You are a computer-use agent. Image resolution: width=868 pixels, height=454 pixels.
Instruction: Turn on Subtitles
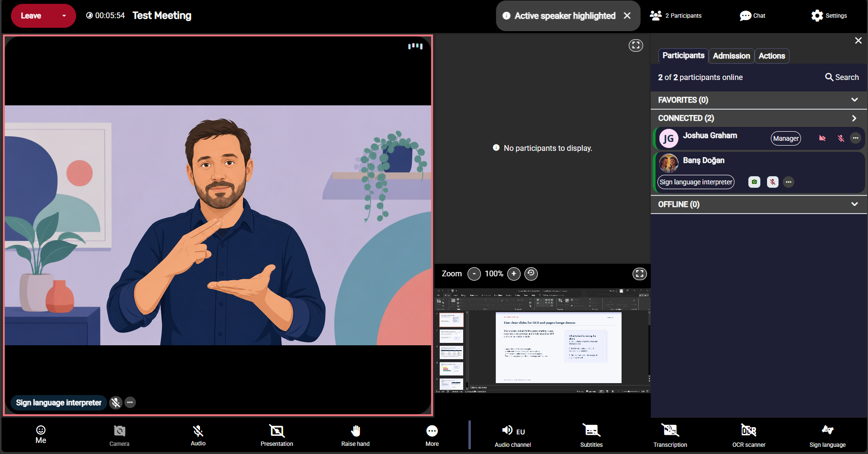(x=591, y=435)
